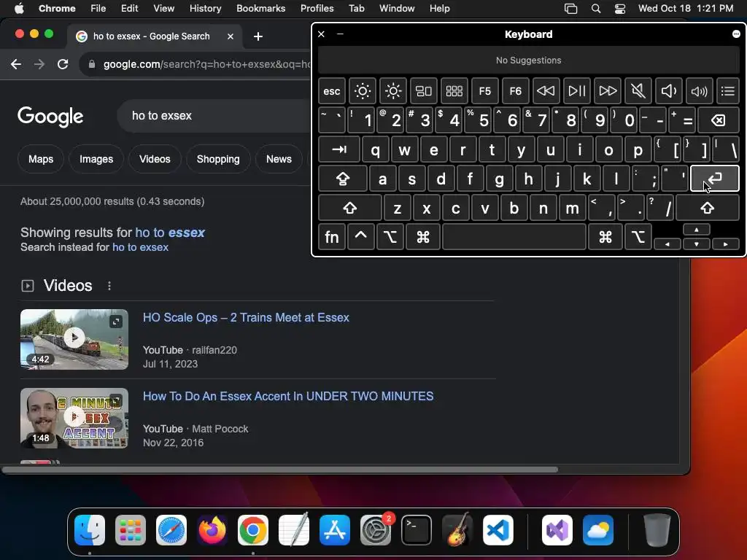This screenshot has height=560, width=747.
Task: Toggle the control key
Action: point(360,237)
